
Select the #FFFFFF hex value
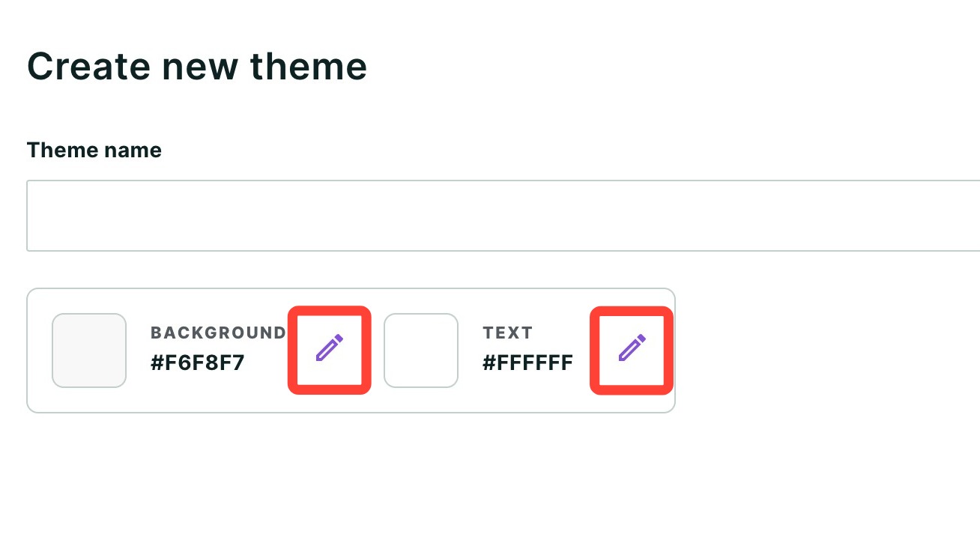click(x=528, y=363)
